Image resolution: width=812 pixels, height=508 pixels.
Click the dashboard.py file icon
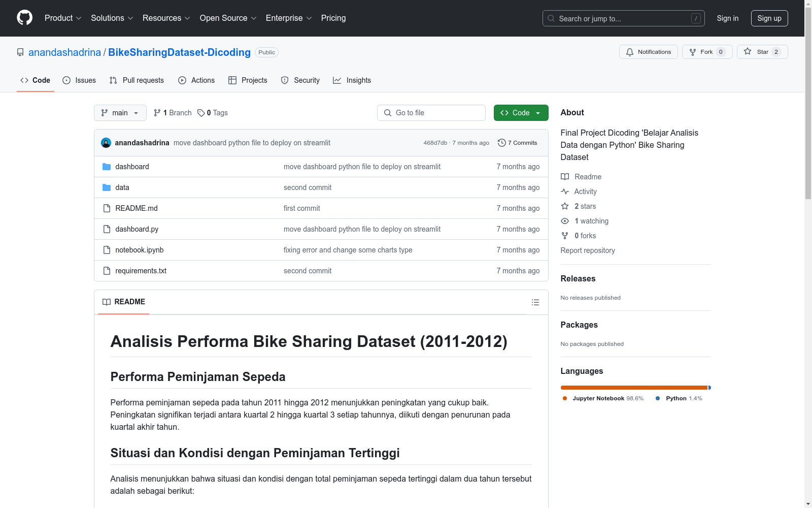click(107, 229)
